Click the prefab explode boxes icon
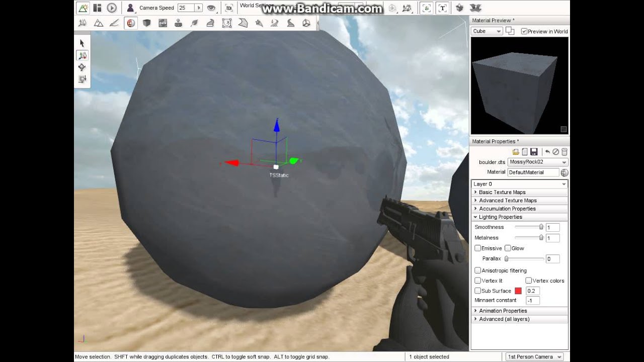The height and width of the screenshot is (362, 644). [475, 8]
